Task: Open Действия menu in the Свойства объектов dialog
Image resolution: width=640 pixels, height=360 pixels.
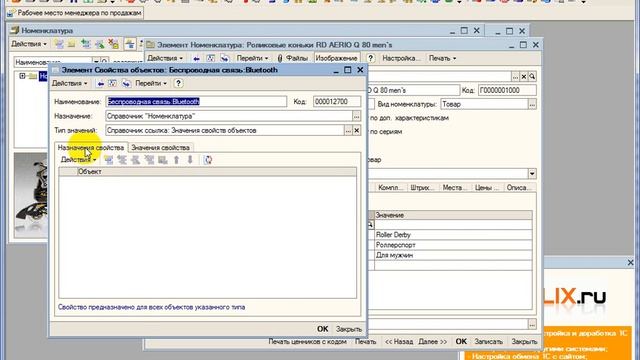Action: coord(69,83)
